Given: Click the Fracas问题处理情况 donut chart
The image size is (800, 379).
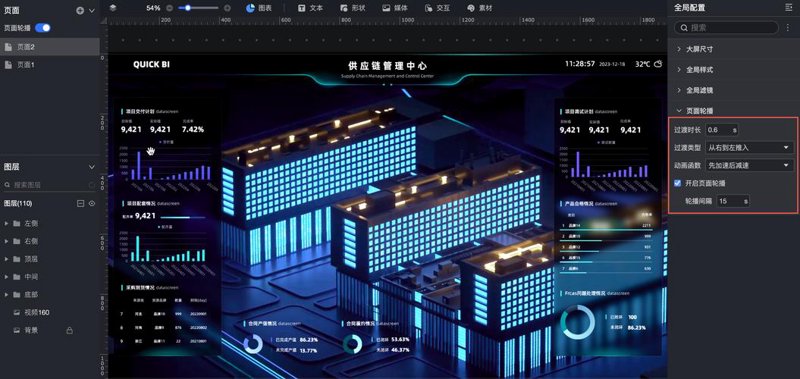Looking at the screenshot, I should point(578,322).
